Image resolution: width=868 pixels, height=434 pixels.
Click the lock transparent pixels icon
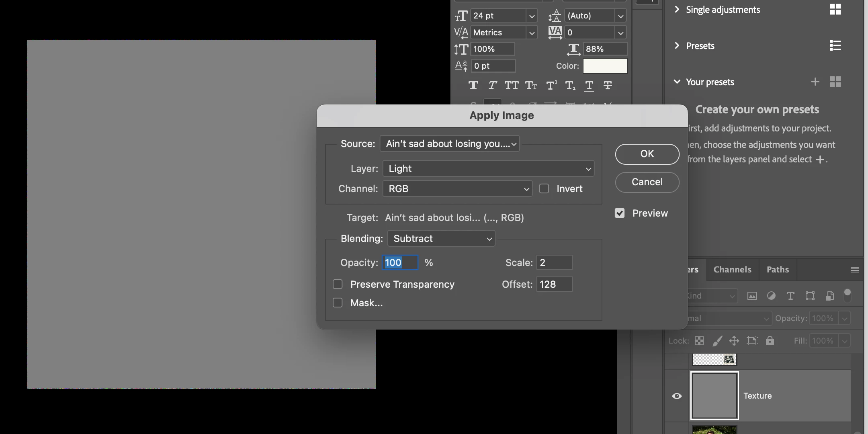[x=699, y=341]
